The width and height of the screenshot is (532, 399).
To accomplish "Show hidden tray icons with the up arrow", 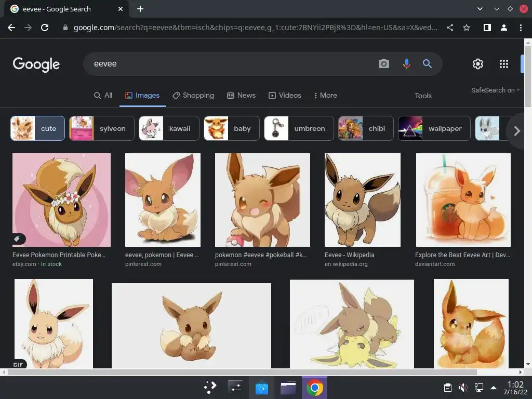I will tap(494, 388).
